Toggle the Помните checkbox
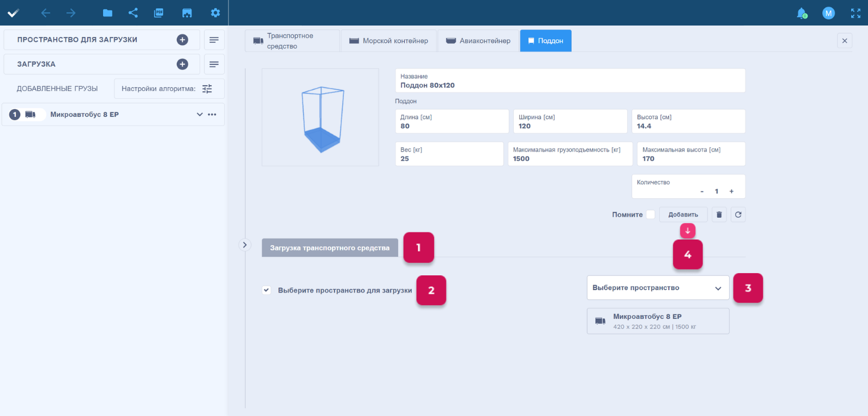 pos(650,215)
